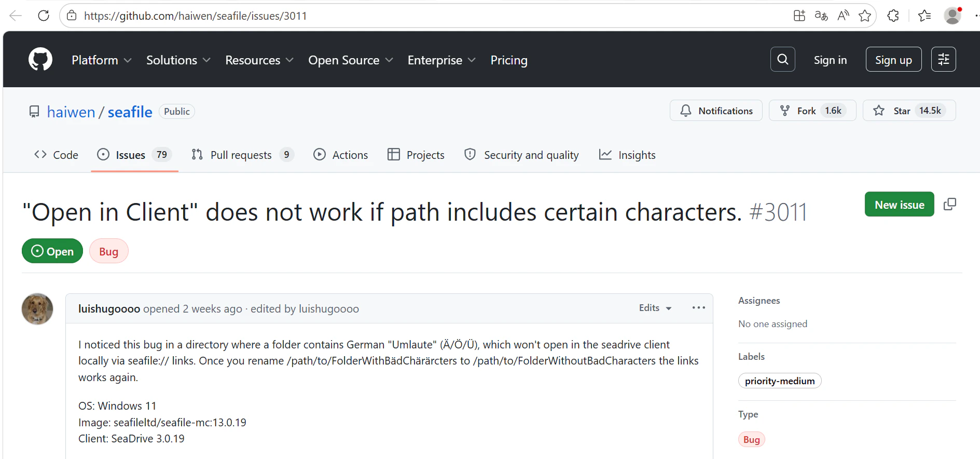
Task: Star the seafile repository
Action: [909, 111]
